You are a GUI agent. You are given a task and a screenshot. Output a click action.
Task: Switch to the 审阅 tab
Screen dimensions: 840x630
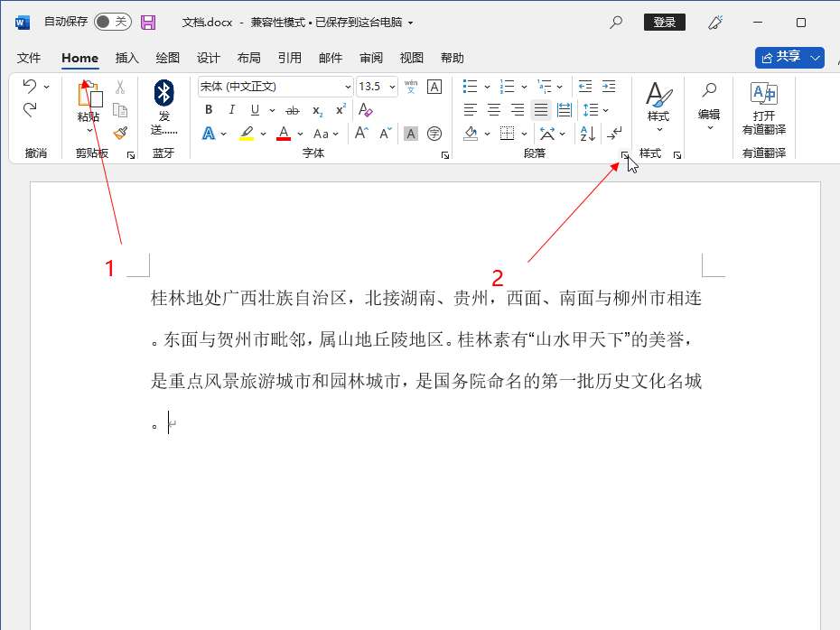click(x=370, y=58)
